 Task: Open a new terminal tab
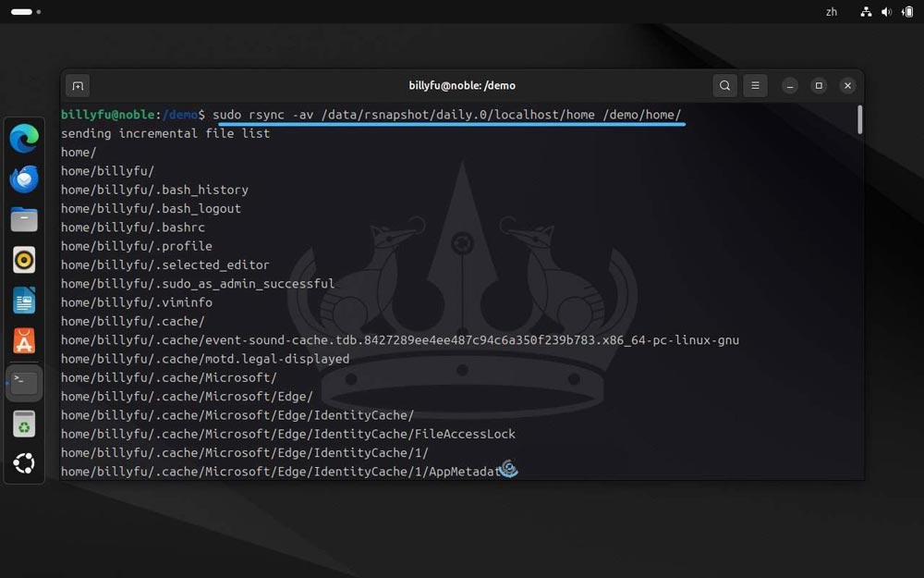pos(78,86)
